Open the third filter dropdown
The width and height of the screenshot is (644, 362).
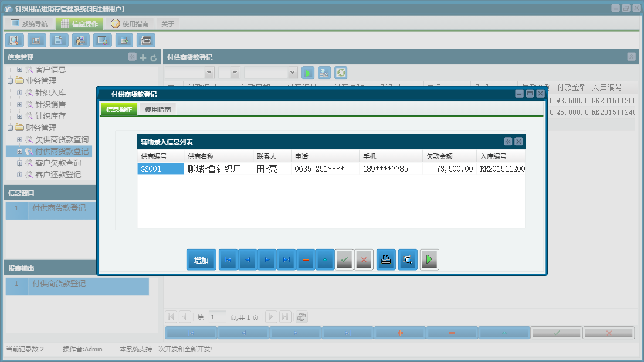[x=292, y=73]
